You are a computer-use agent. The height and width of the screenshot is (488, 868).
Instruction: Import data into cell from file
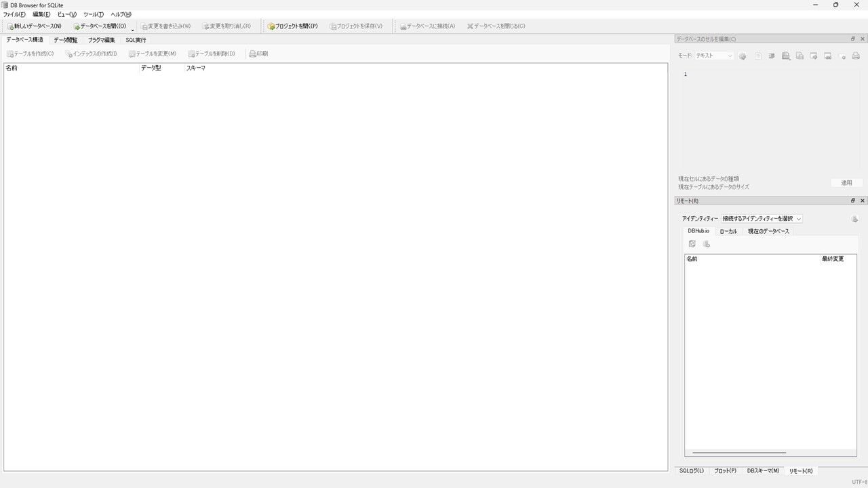click(785, 56)
